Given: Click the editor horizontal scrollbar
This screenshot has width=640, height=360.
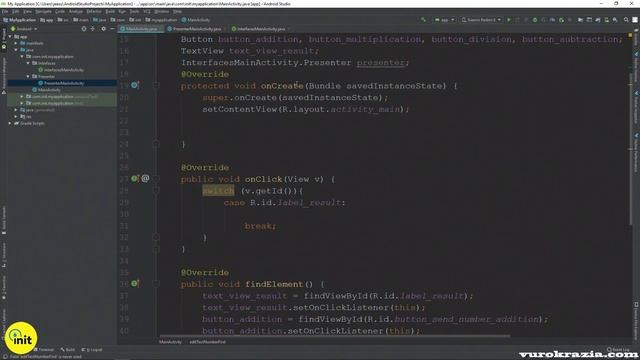Looking at the screenshot, I should pyautogui.click(x=335, y=336).
